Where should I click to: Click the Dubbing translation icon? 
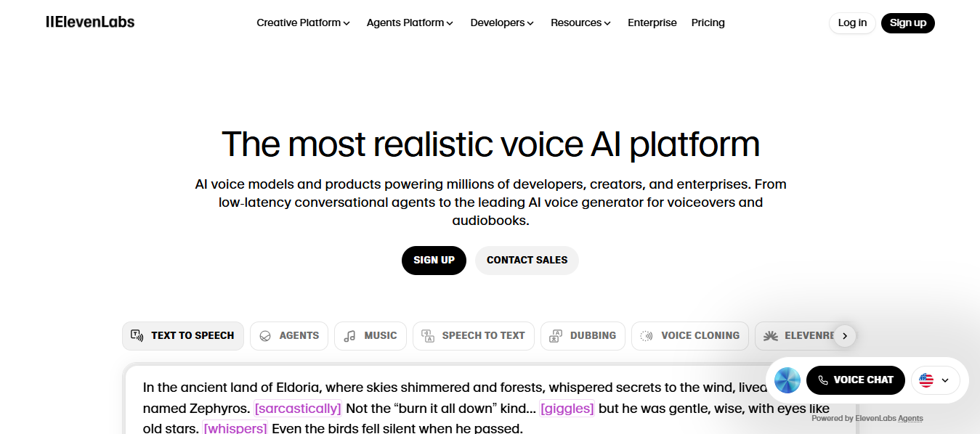555,335
